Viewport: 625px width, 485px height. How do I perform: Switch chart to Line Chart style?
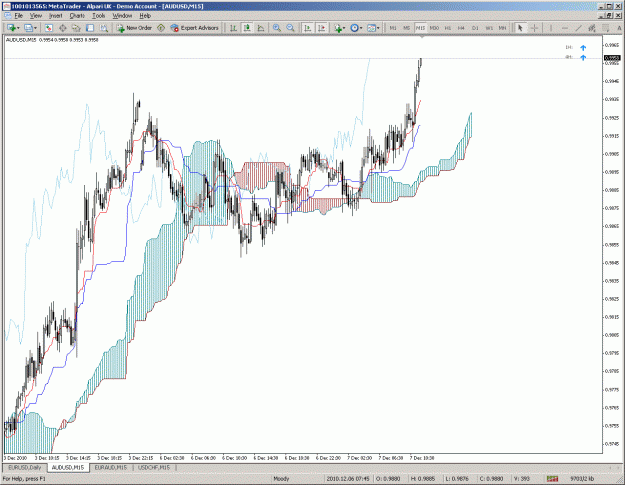click(261, 28)
